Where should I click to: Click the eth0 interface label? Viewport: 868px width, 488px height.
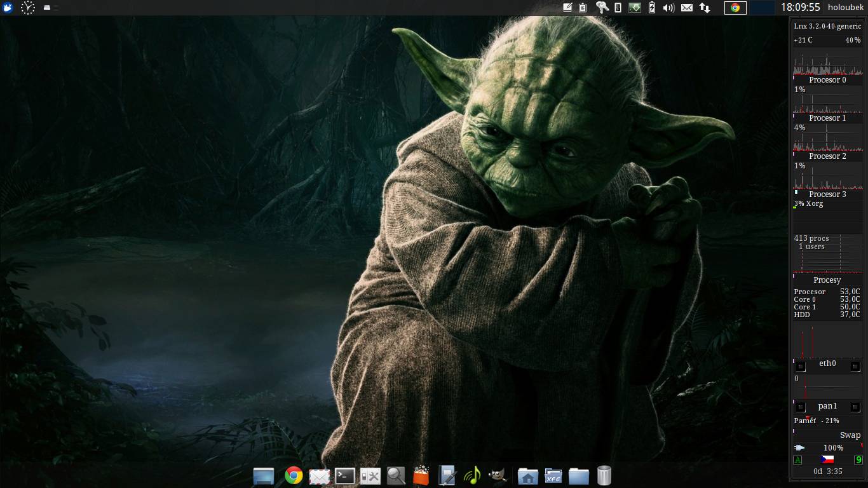[828, 363]
